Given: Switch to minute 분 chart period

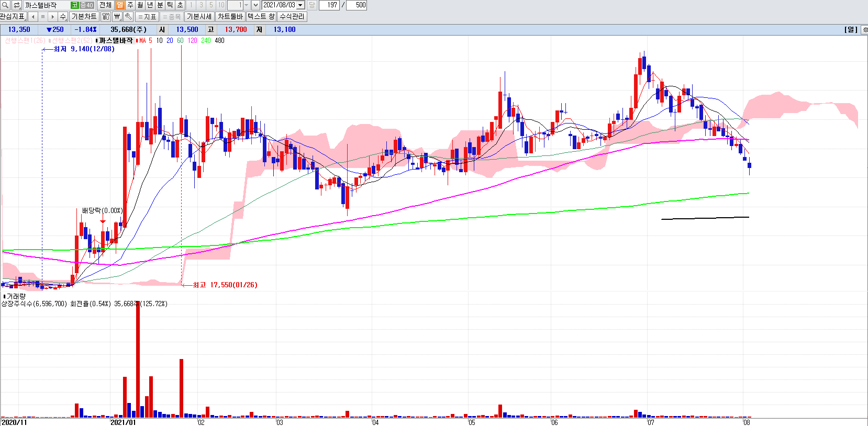Looking at the screenshot, I should click(160, 5).
